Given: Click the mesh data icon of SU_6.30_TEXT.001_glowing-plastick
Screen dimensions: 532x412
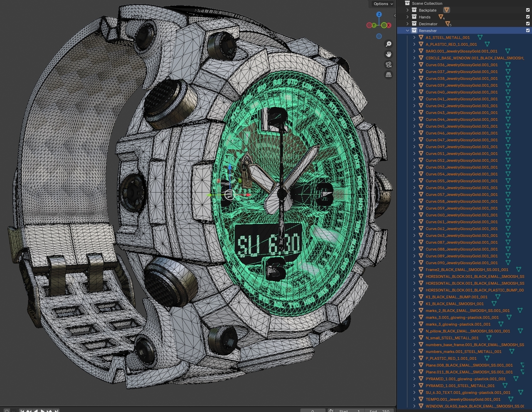Looking at the screenshot, I should pyautogui.click(x=520, y=392).
